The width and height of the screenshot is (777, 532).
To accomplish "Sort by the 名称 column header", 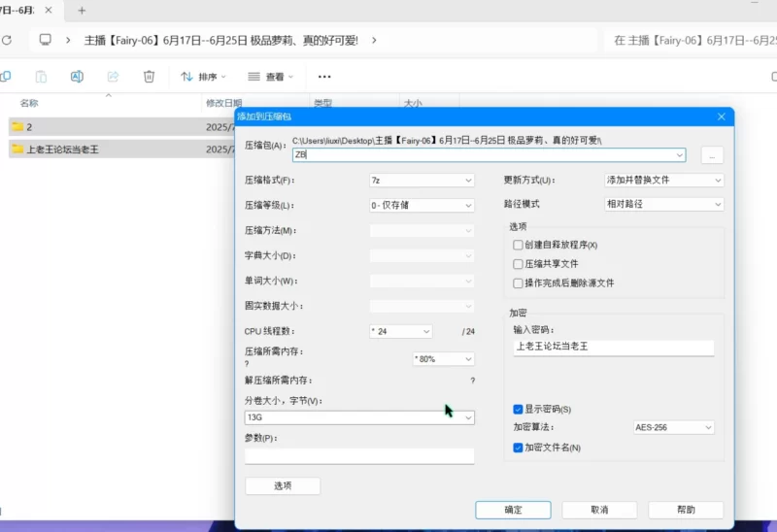I will [x=29, y=103].
